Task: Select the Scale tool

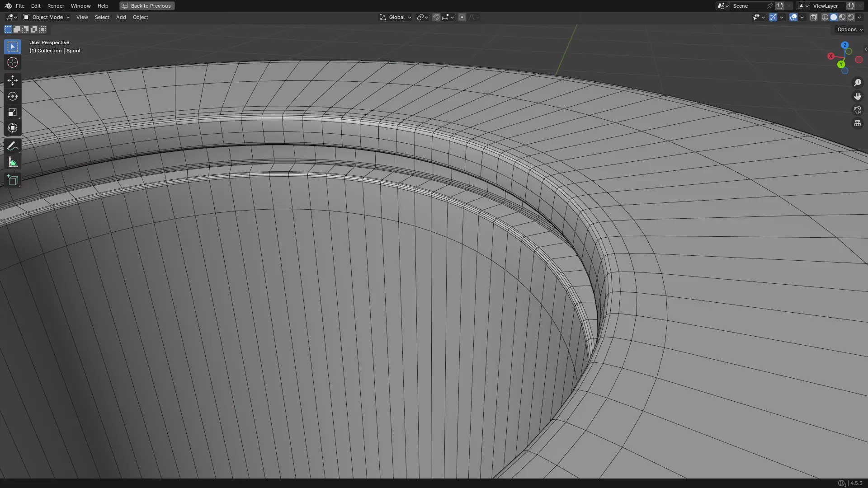Action: (x=13, y=112)
